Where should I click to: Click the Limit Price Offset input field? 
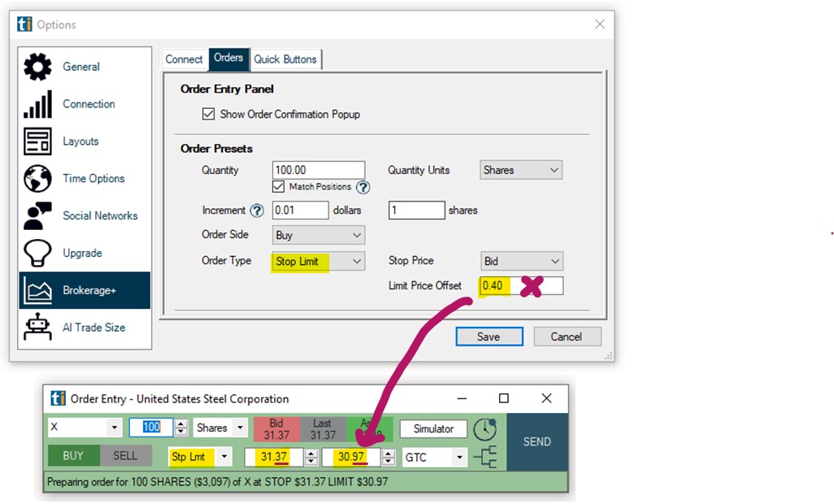coord(521,286)
